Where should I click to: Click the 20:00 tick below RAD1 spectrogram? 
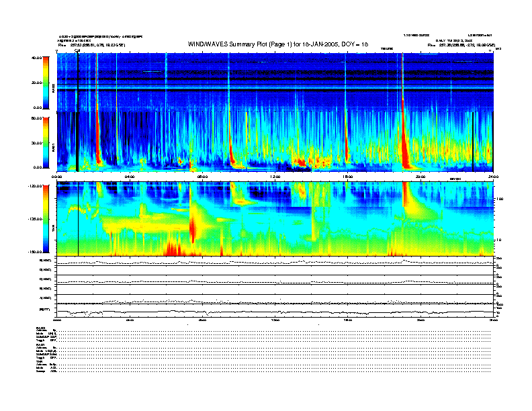click(420, 177)
